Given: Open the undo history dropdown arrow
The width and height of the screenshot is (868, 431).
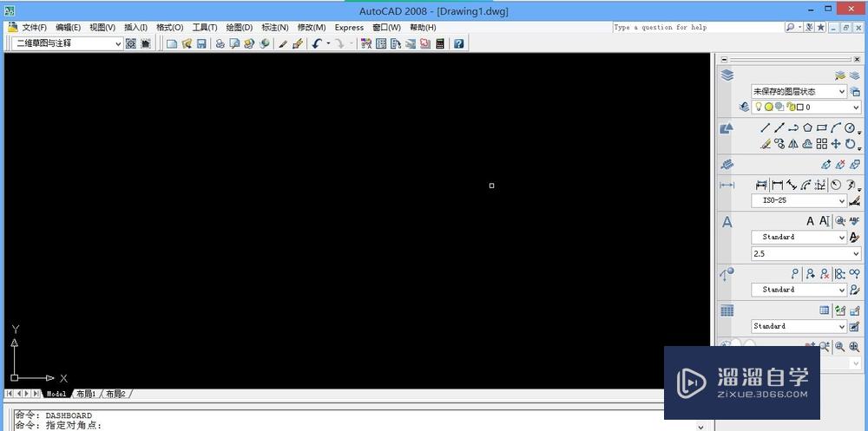Looking at the screenshot, I should (328, 43).
